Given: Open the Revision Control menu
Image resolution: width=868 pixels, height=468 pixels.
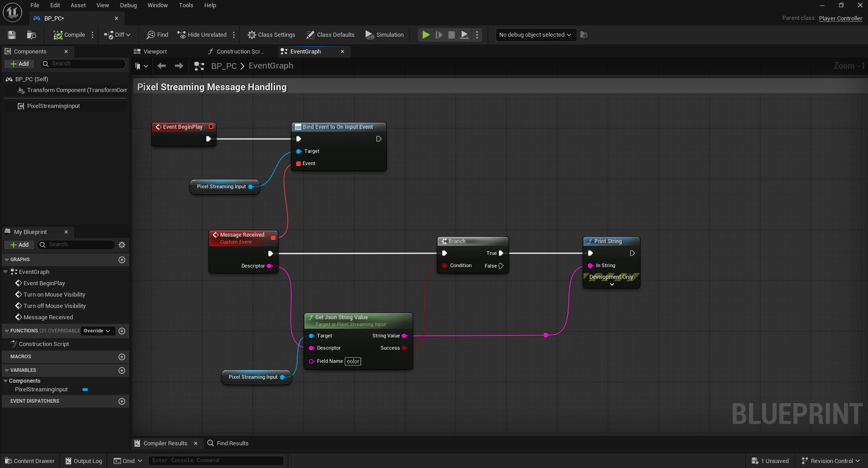Looking at the screenshot, I should (830, 461).
